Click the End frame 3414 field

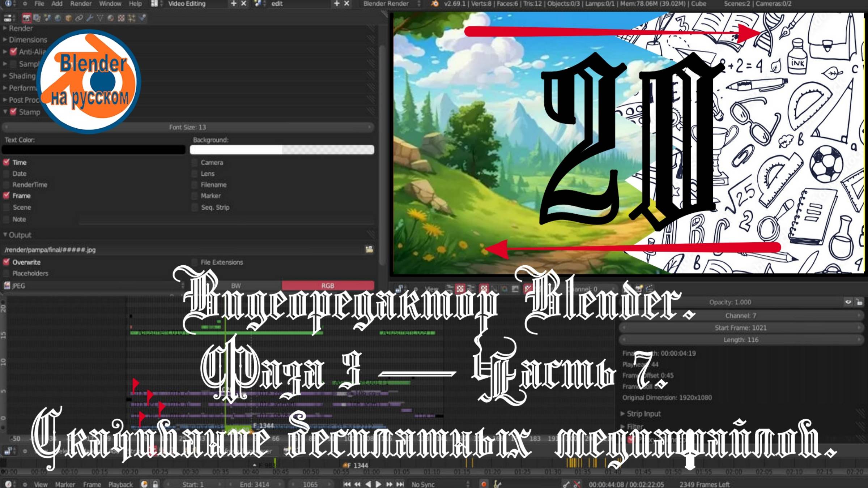tap(255, 484)
